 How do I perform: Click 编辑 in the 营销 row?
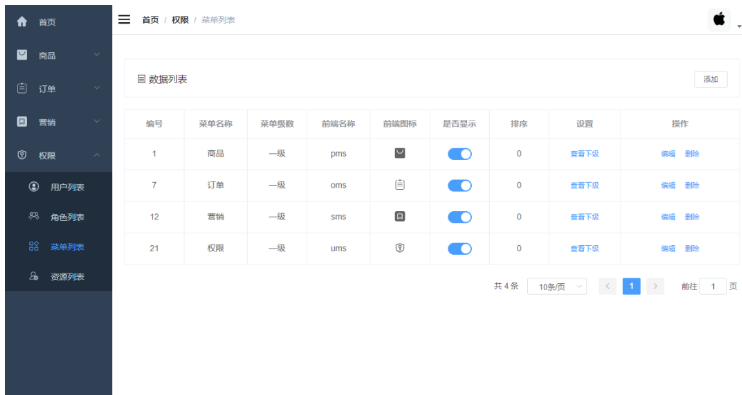668,217
